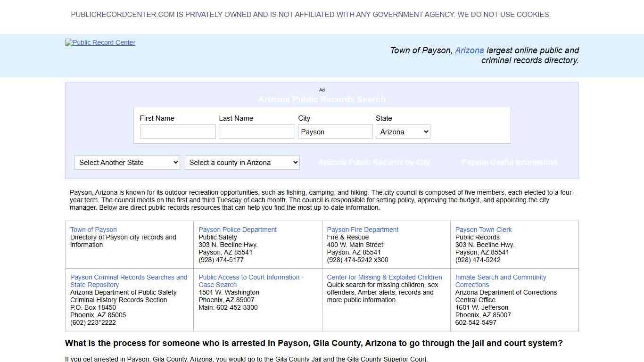Open the Payson Town Clerk link
The image size is (644, 362).
tap(483, 230)
